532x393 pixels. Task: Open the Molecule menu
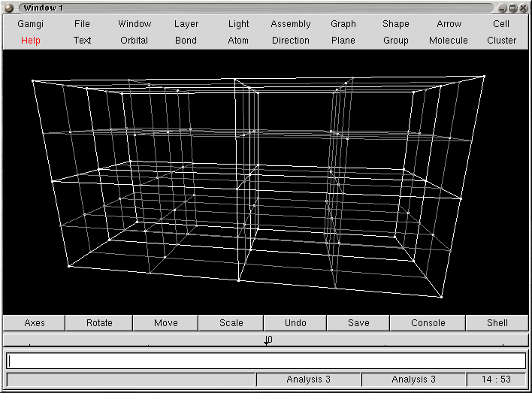click(x=449, y=41)
